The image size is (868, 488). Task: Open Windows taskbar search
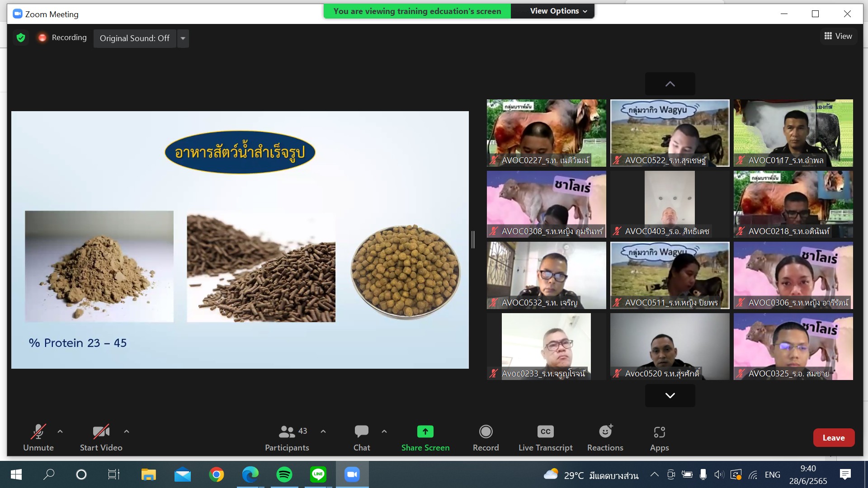[x=49, y=474]
